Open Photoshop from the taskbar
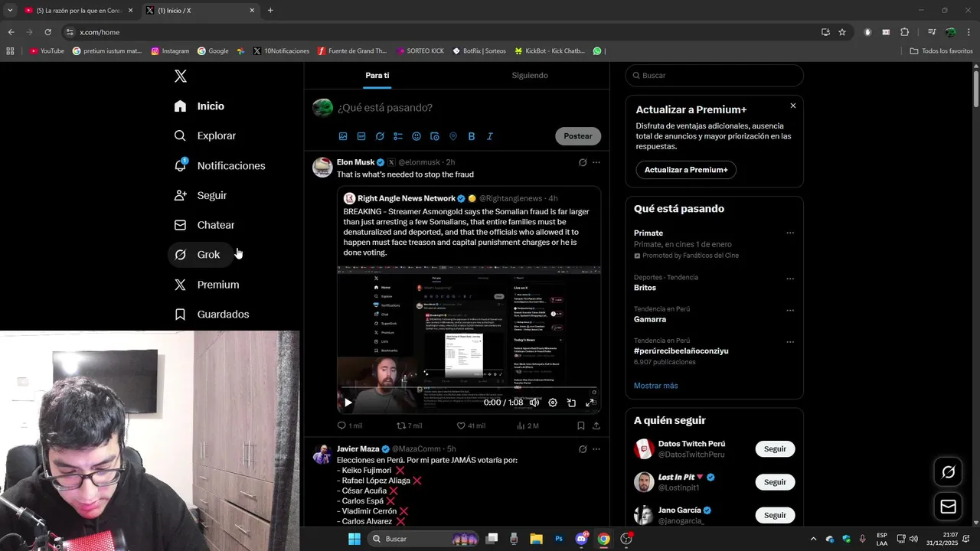The image size is (980, 551). (x=560, y=539)
